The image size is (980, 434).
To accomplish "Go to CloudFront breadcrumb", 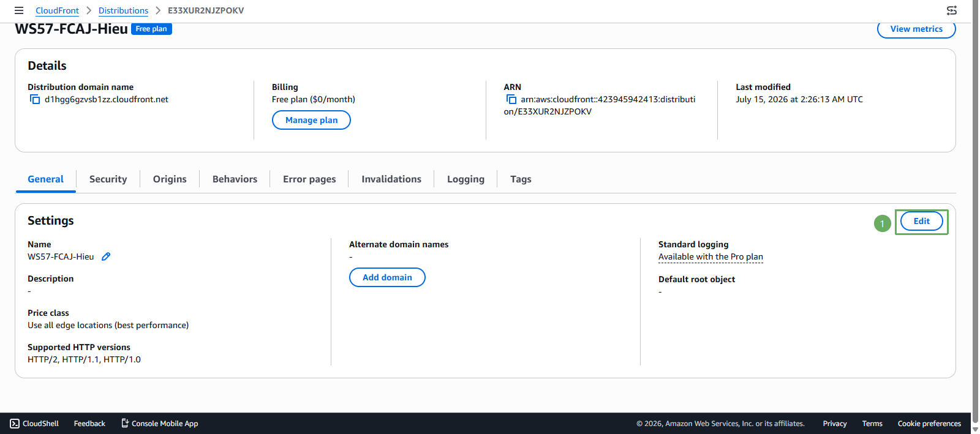I will 57,10.
